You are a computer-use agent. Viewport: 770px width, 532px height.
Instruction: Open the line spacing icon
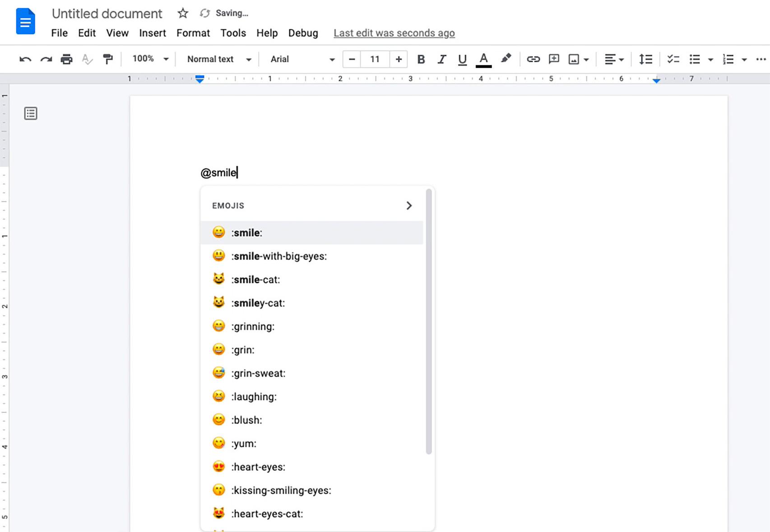coord(645,59)
